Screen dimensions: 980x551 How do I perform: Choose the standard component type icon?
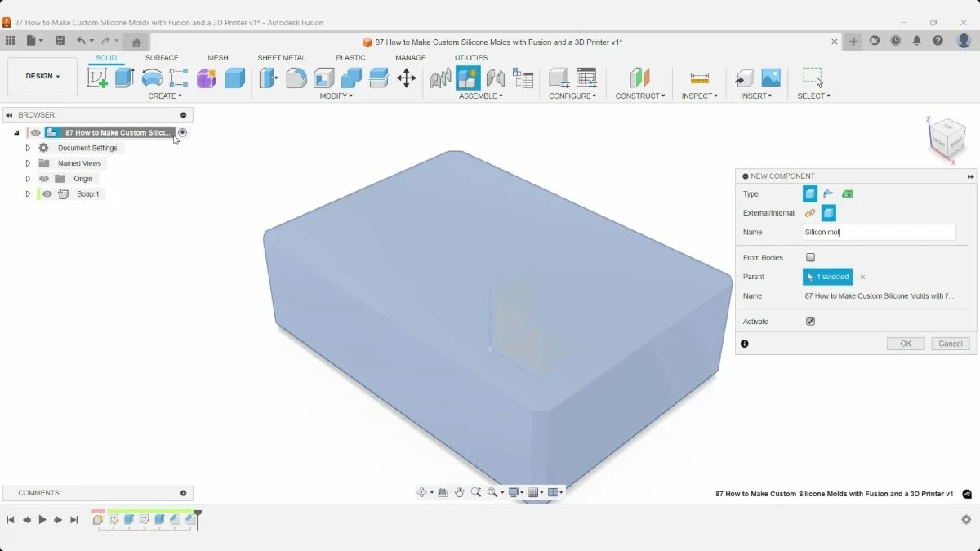810,193
